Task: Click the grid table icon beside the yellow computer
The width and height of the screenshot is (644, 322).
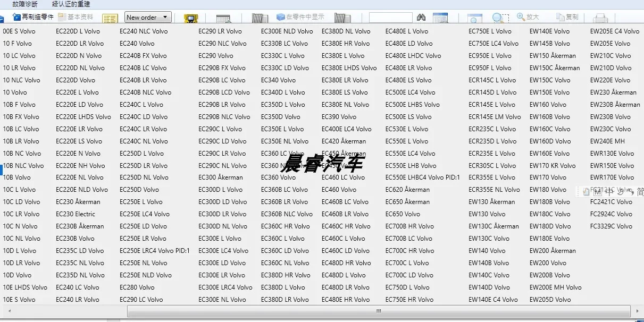Action: pyautogui.click(x=223, y=19)
